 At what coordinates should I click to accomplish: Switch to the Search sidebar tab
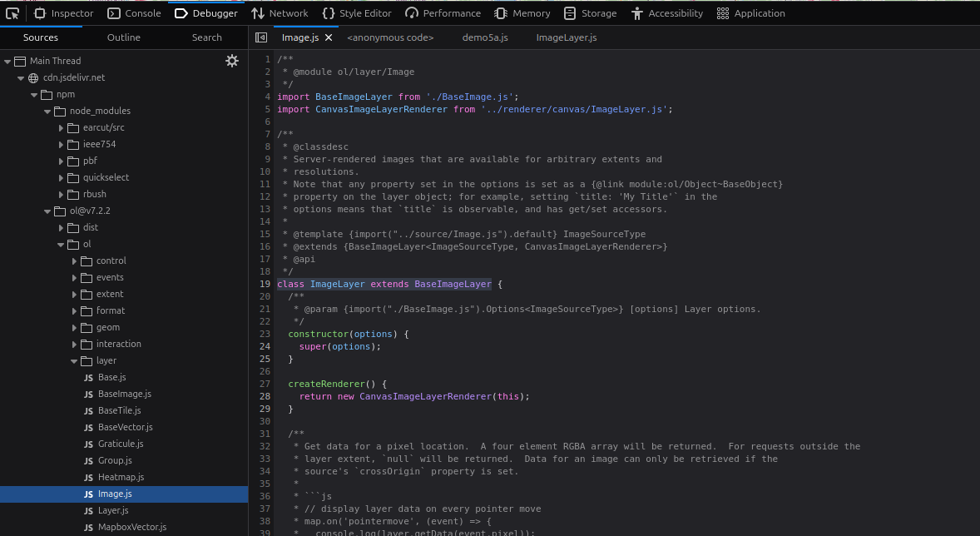[207, 37]
